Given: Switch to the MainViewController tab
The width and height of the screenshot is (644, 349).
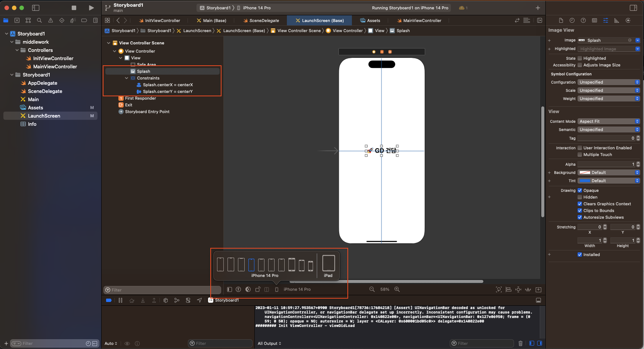Looking at the screenshot, I should click(419, 21).
